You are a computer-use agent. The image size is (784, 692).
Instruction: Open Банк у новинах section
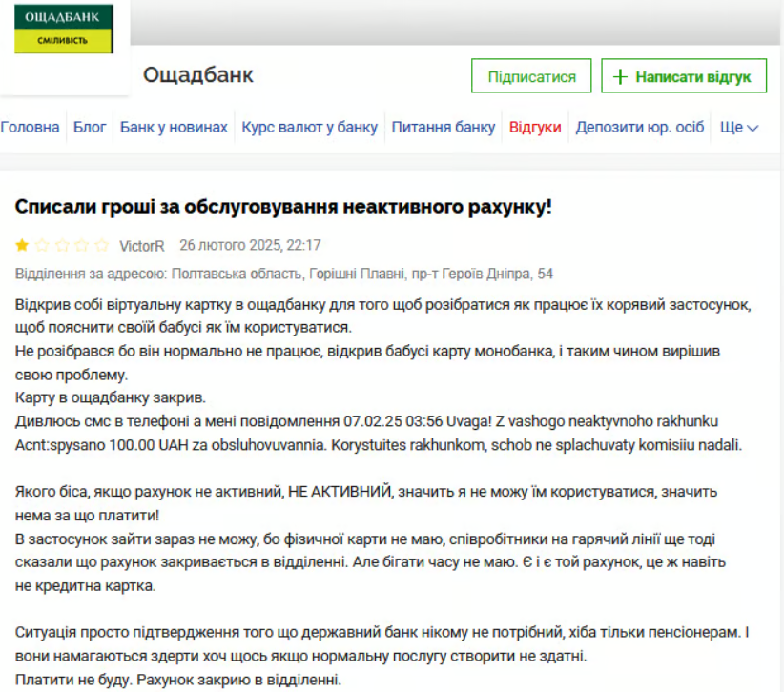point(174,127)
